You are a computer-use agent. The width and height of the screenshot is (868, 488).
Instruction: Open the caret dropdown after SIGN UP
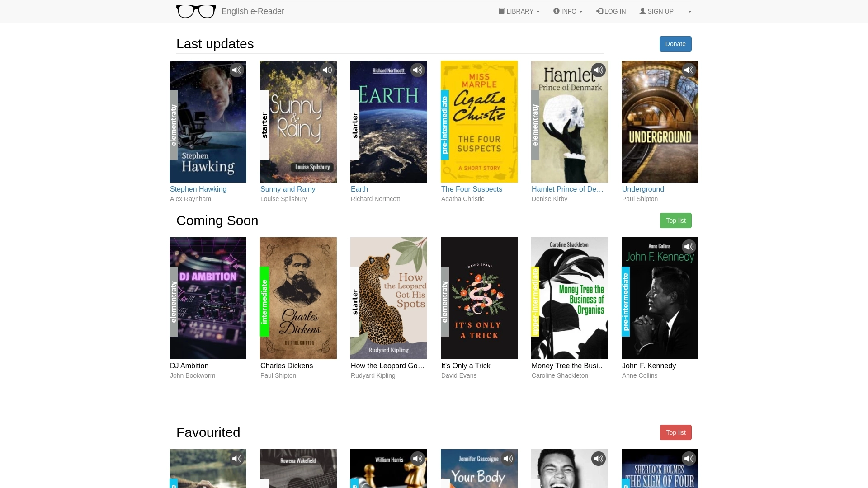coord(689,11)
